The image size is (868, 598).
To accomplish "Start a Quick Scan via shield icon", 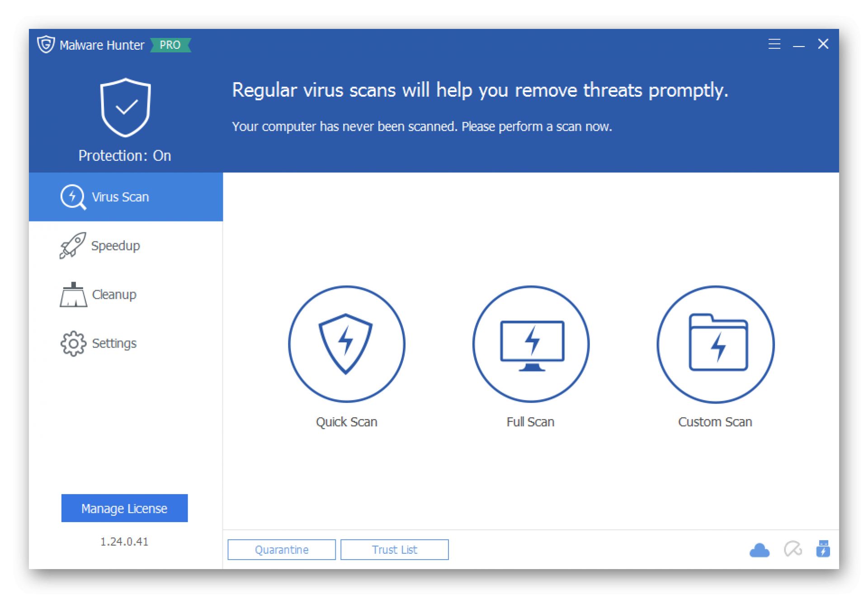I will coord(346,344).
